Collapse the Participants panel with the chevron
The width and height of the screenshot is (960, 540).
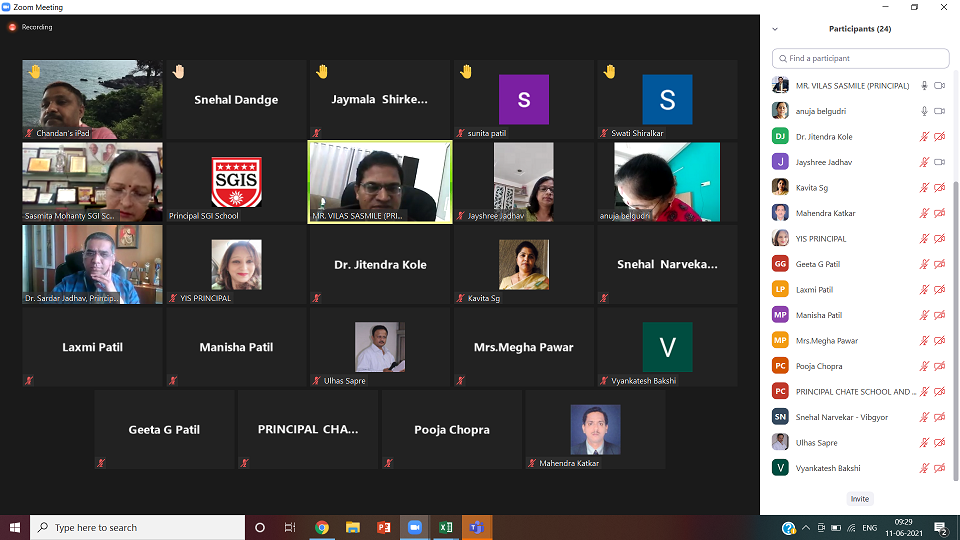[775, 29]
